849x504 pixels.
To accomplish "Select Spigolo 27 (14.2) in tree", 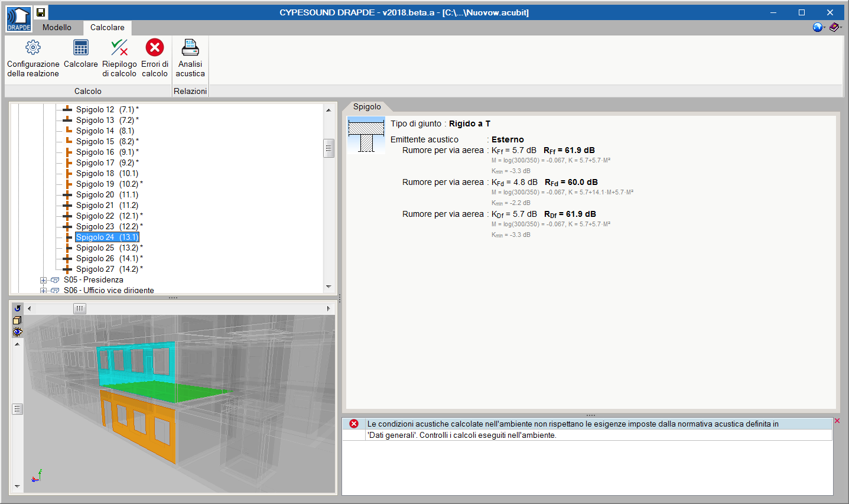I will pos(109,269).
